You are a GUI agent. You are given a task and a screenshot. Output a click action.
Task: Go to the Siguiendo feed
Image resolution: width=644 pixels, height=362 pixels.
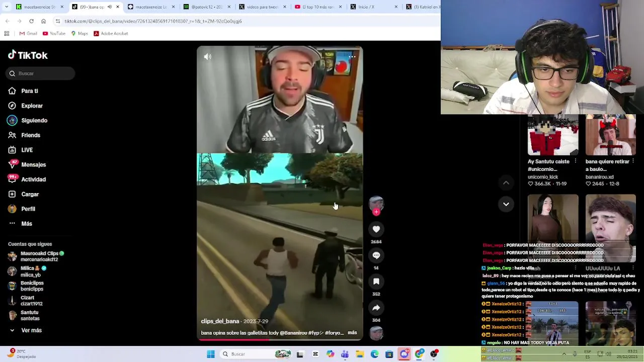[28, 121]
